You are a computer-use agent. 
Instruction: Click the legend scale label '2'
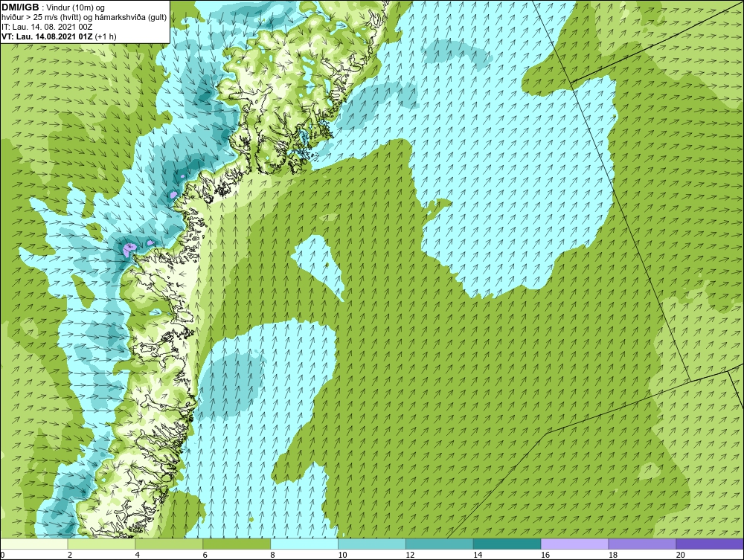(70, 555)
